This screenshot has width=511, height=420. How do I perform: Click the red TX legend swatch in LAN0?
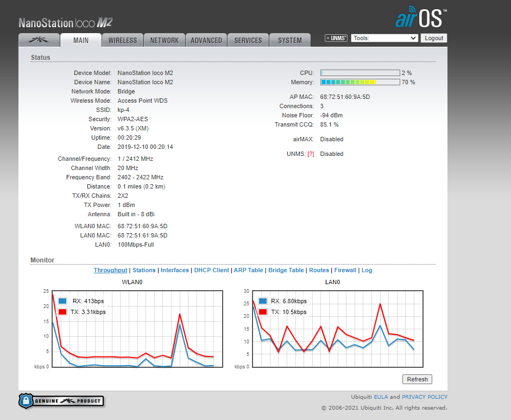coord(263,312)
